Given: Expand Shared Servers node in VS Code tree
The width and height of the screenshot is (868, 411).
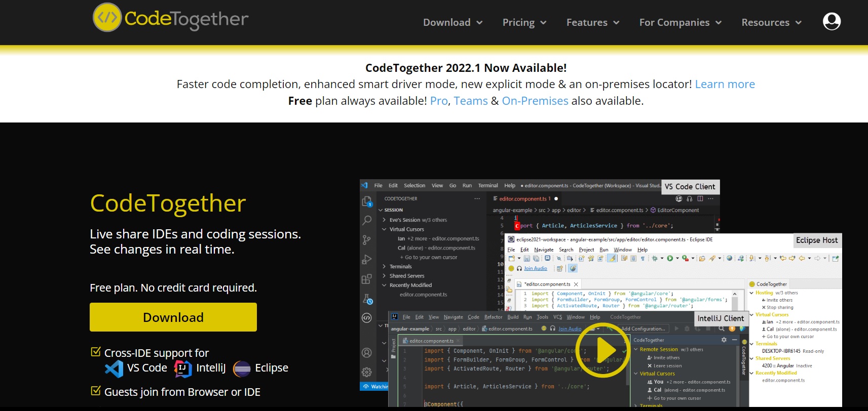Looking at the screenshot, I should click(384, 276).
